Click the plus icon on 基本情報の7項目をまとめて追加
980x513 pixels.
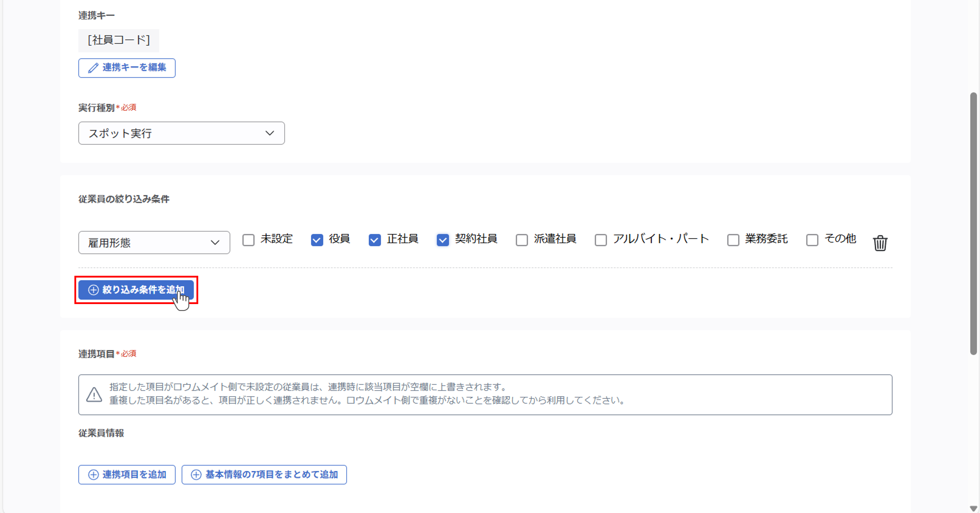196,474
